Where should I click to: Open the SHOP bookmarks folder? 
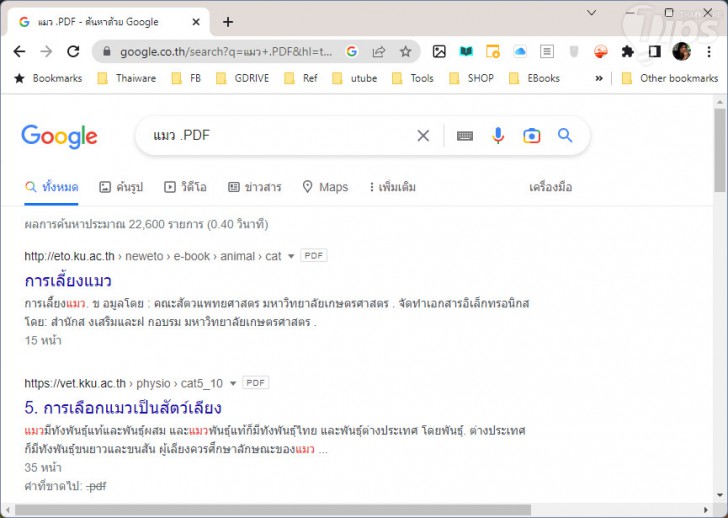tap(471, 78)
